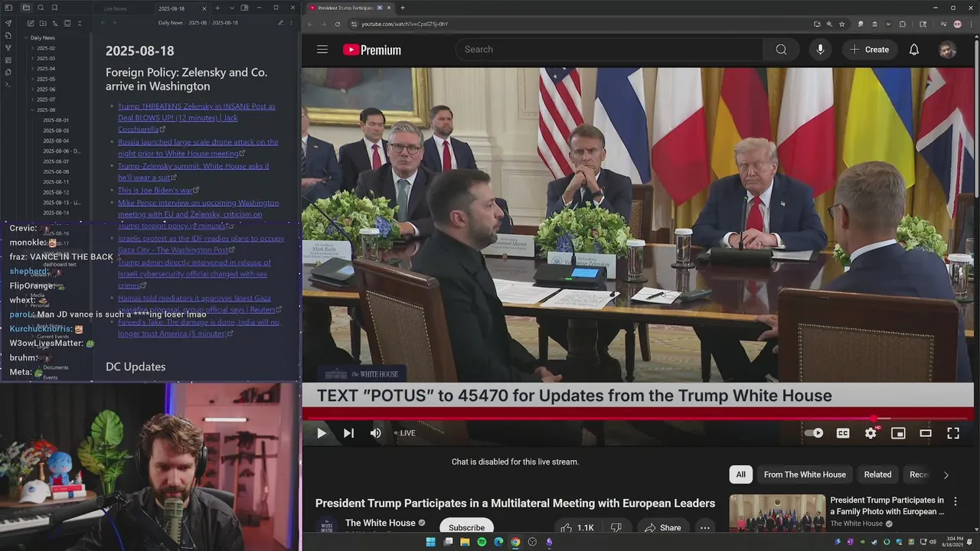This screenshot has height=551, width=980.
Task: Open Obsidian from the taskbar
Action: tap(549, 542)
